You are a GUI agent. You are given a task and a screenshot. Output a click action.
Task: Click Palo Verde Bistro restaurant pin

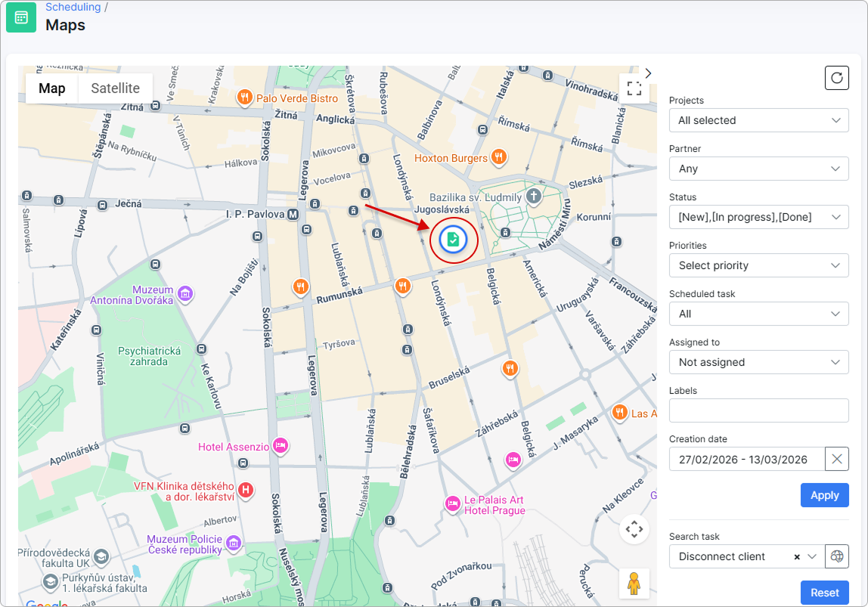click(245, 98)
